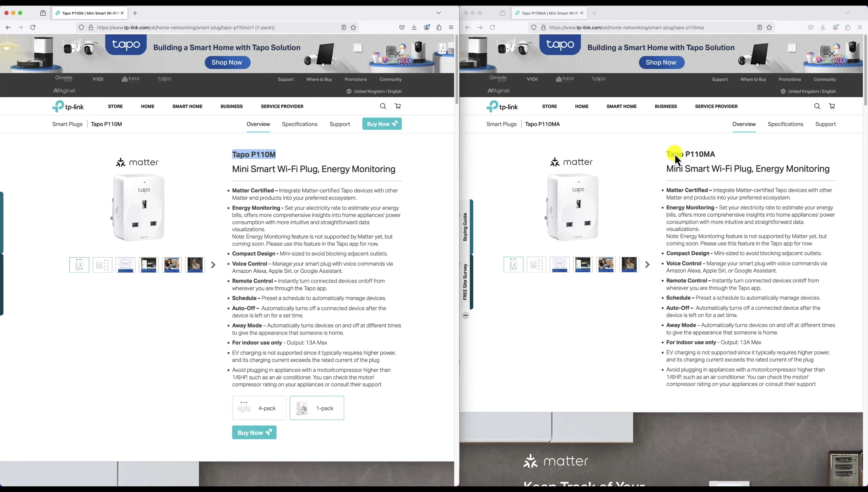Reload the page in left Firefox window
Image resolution: width=868 pixels, height=492 pixels.
point(33,27)
